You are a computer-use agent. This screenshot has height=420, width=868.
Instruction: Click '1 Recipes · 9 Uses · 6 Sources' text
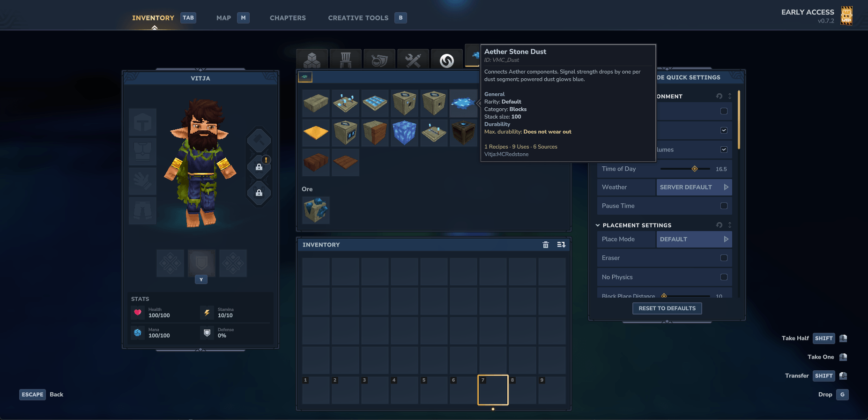click(521, 147)
